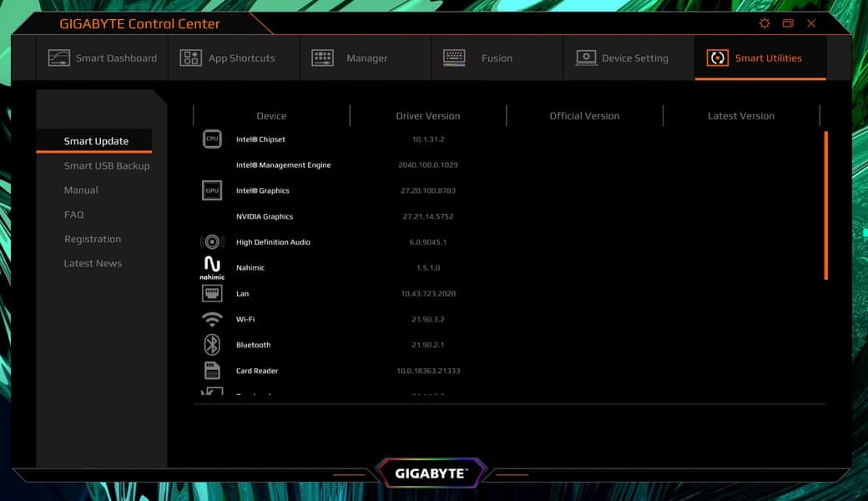Select the Lan device label
The height and width of the screenshot is (501, 868).
point(243,293)
